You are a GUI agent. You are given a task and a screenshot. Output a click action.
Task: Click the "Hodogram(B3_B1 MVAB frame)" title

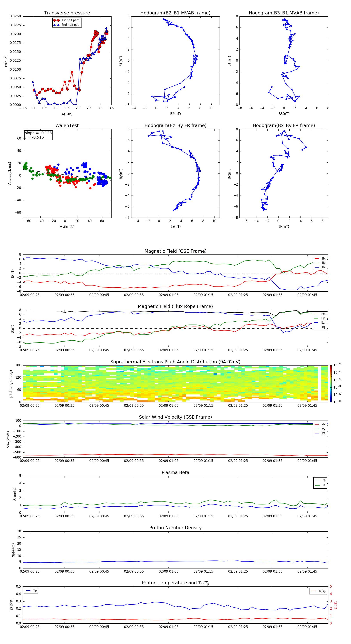pyautogui.click(x=284, y=13)
